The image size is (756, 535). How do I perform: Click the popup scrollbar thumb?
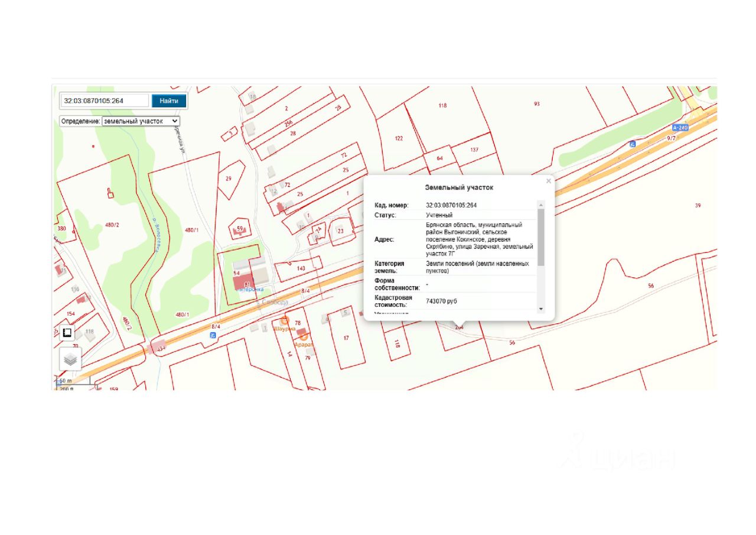point(540,236)
